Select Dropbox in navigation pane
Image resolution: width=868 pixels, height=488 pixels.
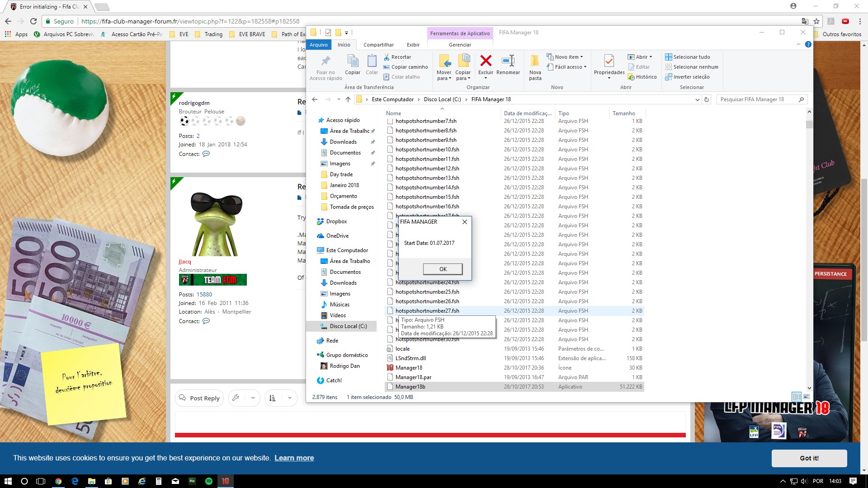[x=336, y=221]
